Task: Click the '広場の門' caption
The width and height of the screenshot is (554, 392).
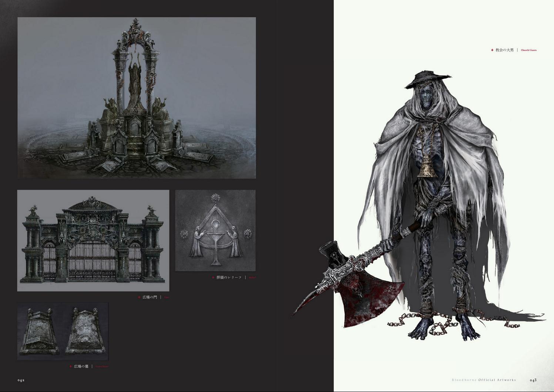Action: point(150,297)
